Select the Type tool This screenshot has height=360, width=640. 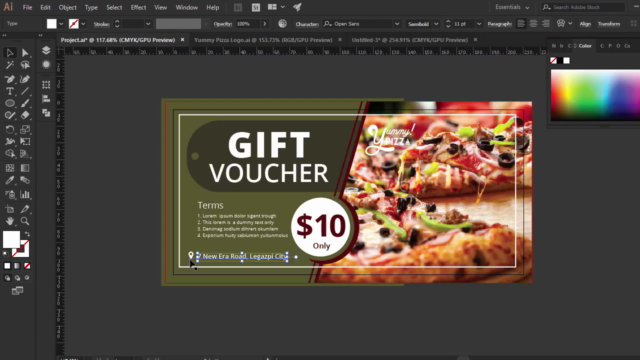coord(10,91)
